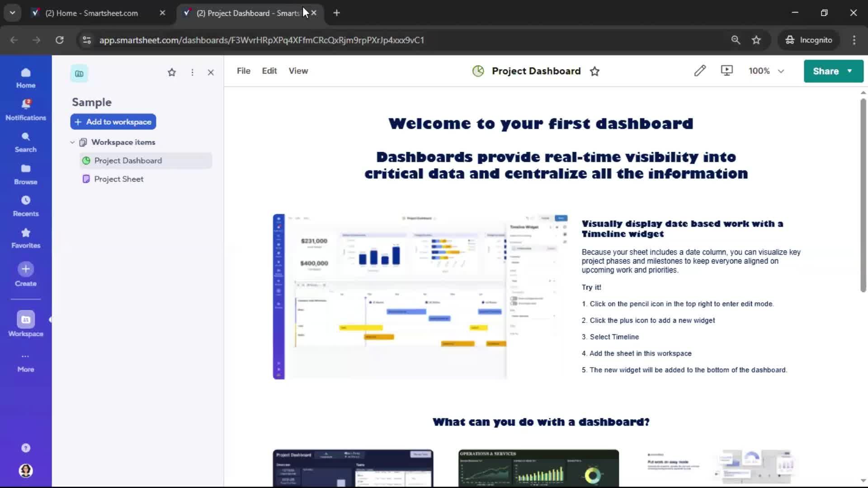
Task: Star the Sample workspace panel
Action: pyautogui.click(x=171, y=72)
